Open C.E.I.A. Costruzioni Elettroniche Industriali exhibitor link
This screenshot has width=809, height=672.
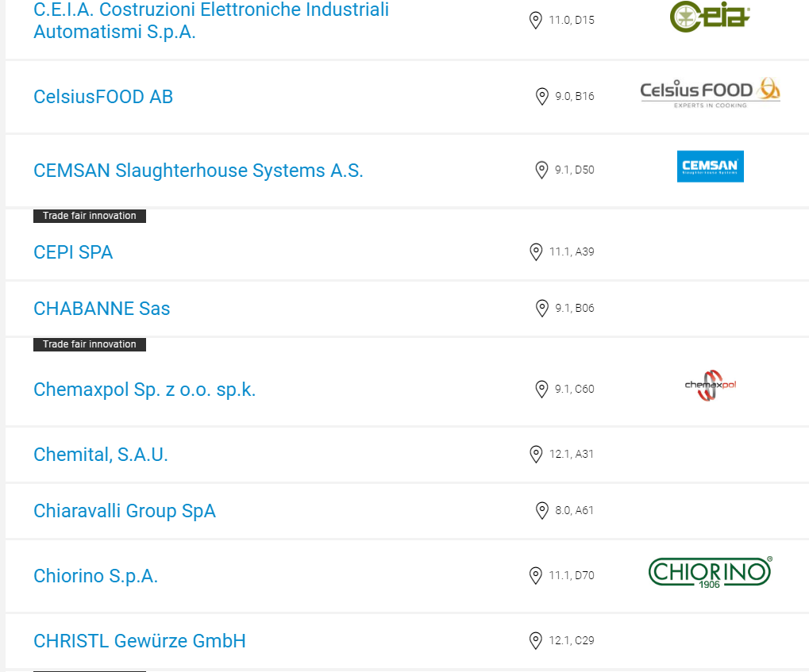pos(211,21)
